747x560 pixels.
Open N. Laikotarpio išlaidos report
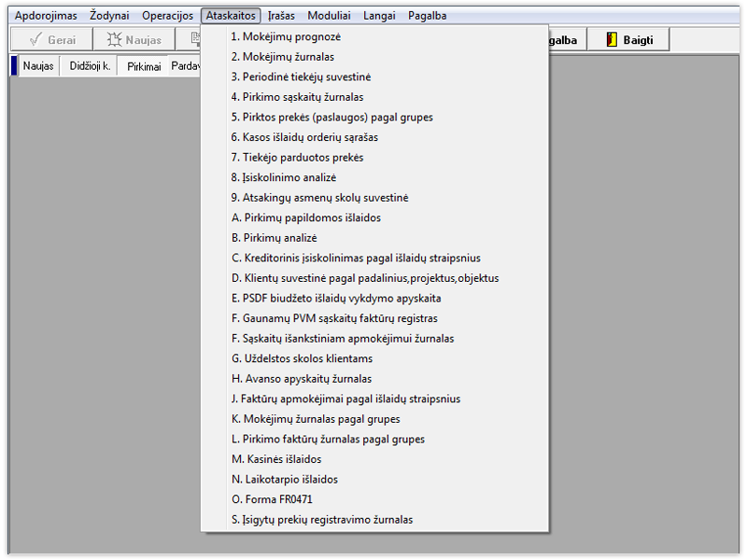374,479
